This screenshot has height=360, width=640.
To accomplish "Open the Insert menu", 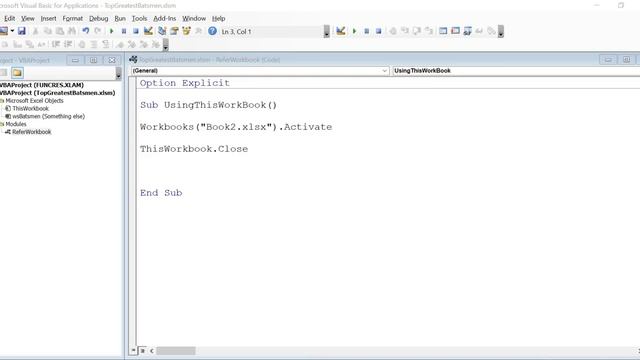I will (48, 18).
